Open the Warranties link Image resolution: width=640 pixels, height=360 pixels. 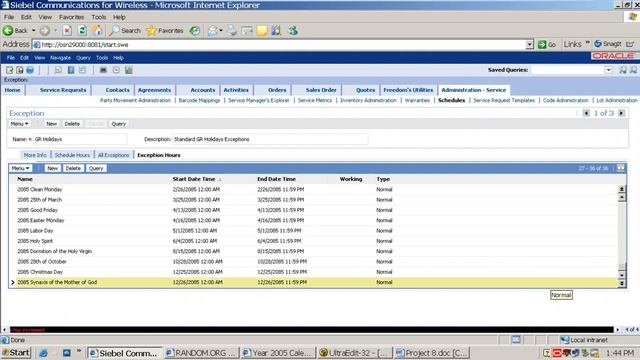[417, 100]
